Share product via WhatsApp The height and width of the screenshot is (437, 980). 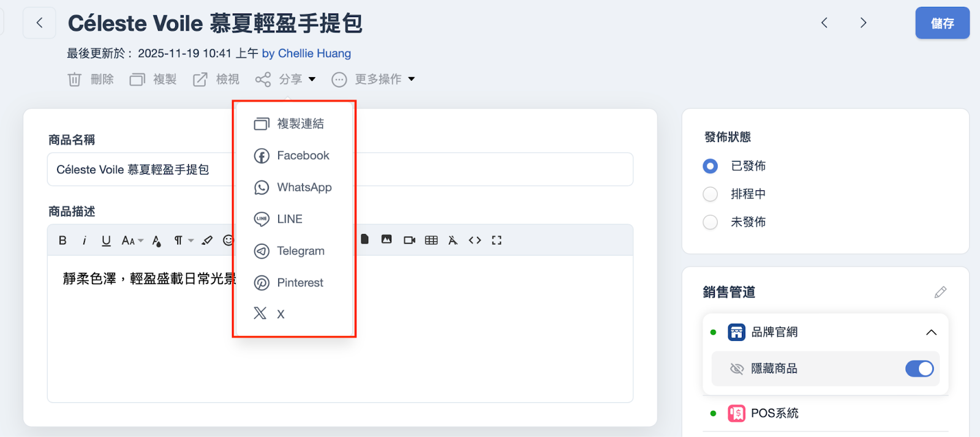pyautogui.click(x=304, y=187)
